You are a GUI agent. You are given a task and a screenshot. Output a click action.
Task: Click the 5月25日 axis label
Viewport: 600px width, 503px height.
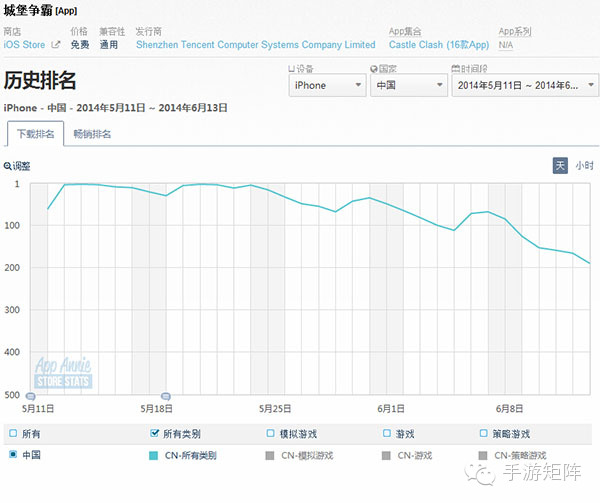(x=275, y=409)
